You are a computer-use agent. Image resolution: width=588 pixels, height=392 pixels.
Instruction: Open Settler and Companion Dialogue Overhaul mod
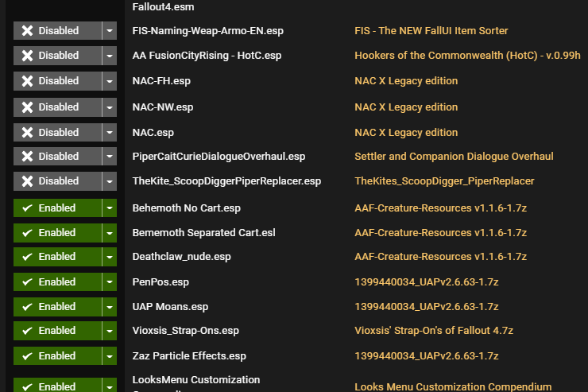click(x=454, y=157)
